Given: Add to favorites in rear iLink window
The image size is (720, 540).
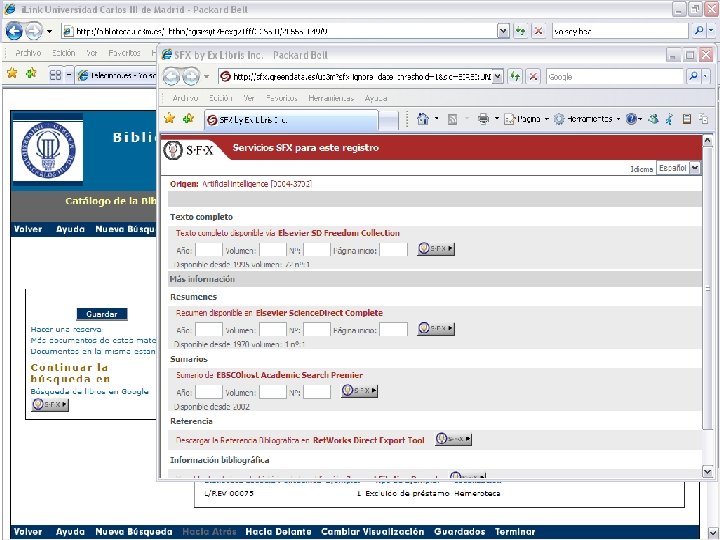Looking at the screenshot, I should point(31,73).
